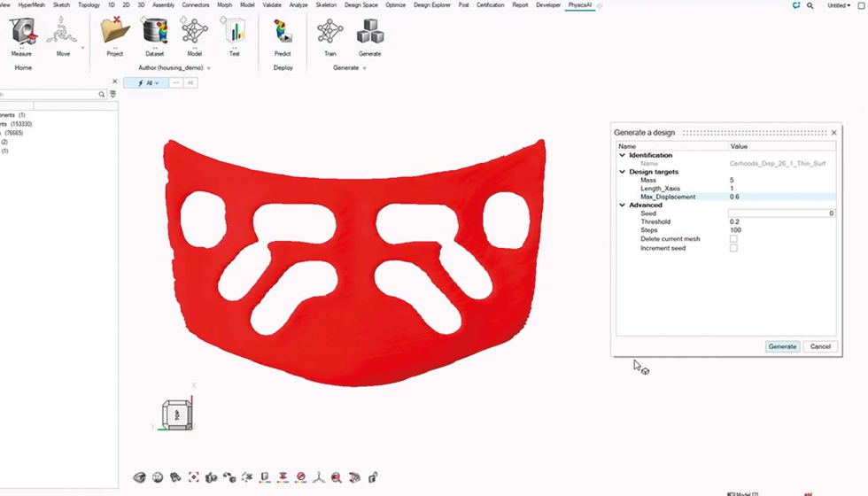868x496 pixels.
Task: Select the Train network icon
Action: click(329, 31)
